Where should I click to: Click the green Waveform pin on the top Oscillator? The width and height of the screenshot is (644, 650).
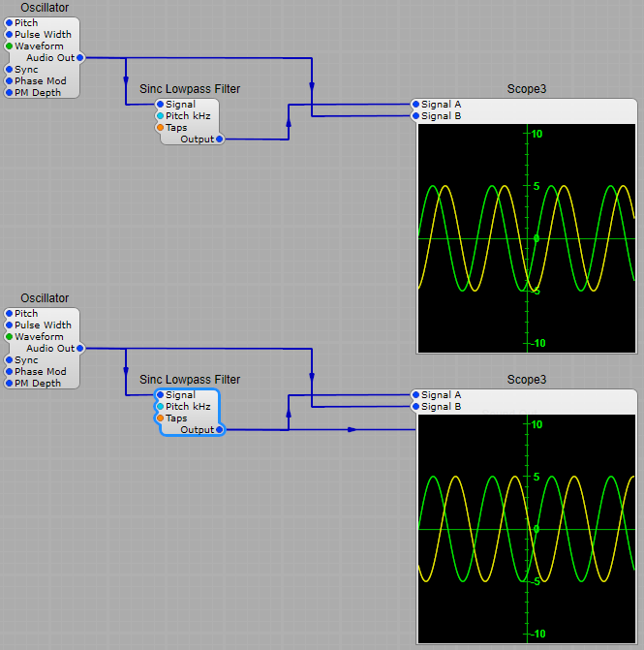[x=10, y=46]
